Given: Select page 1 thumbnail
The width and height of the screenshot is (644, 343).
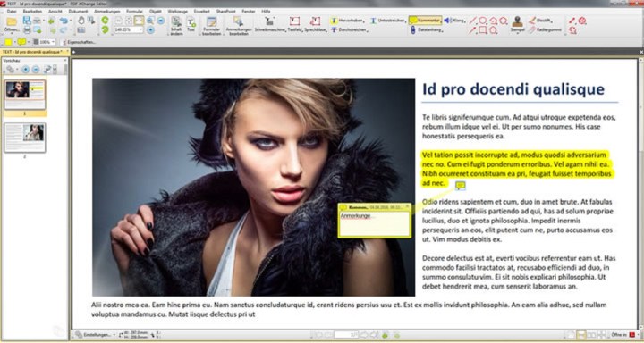Looking at the screenshot, I should pyautogui.click(x=25, y=95).
